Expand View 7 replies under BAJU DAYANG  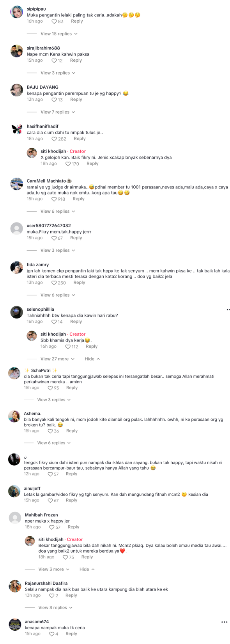point(57,112)
